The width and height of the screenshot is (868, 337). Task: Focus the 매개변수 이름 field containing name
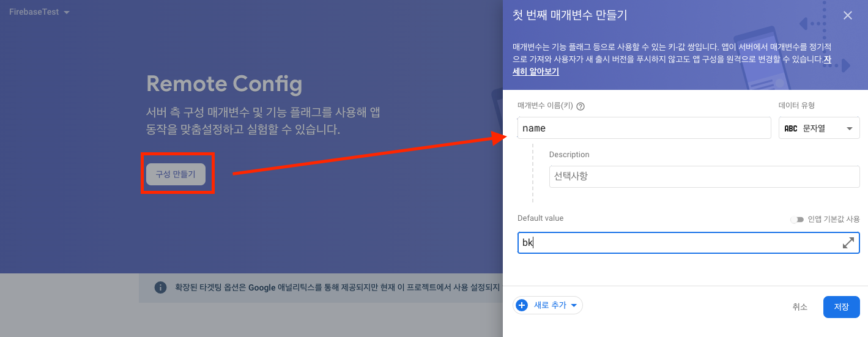click(x=644, y=128)
